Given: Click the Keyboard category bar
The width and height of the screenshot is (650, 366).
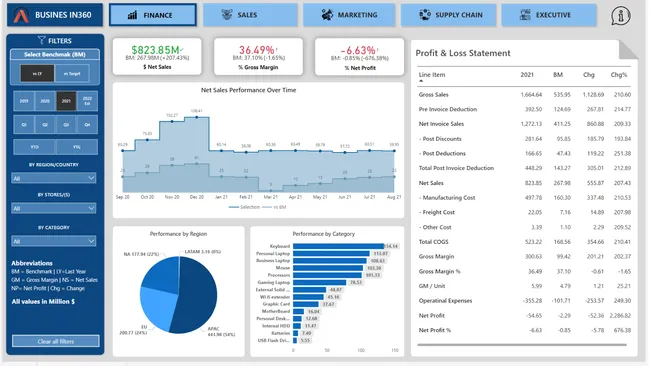Looking at the screenshot, I should [x=338, y=246].
